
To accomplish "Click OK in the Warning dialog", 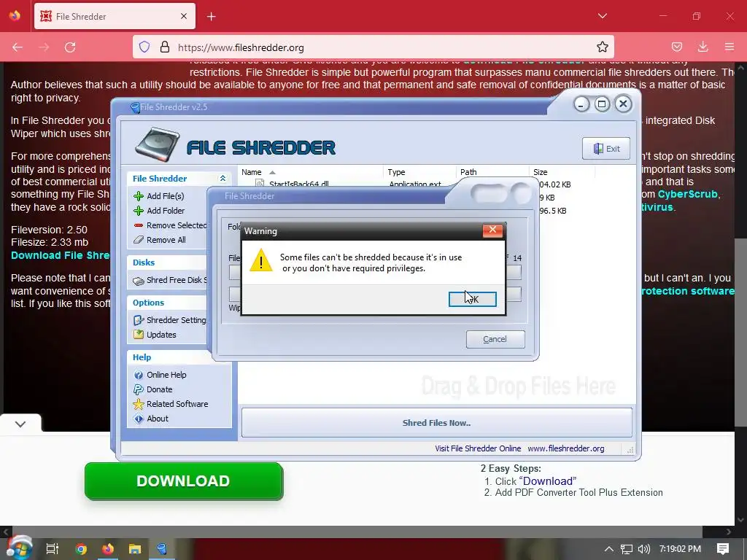I will [x=472, y=298].
